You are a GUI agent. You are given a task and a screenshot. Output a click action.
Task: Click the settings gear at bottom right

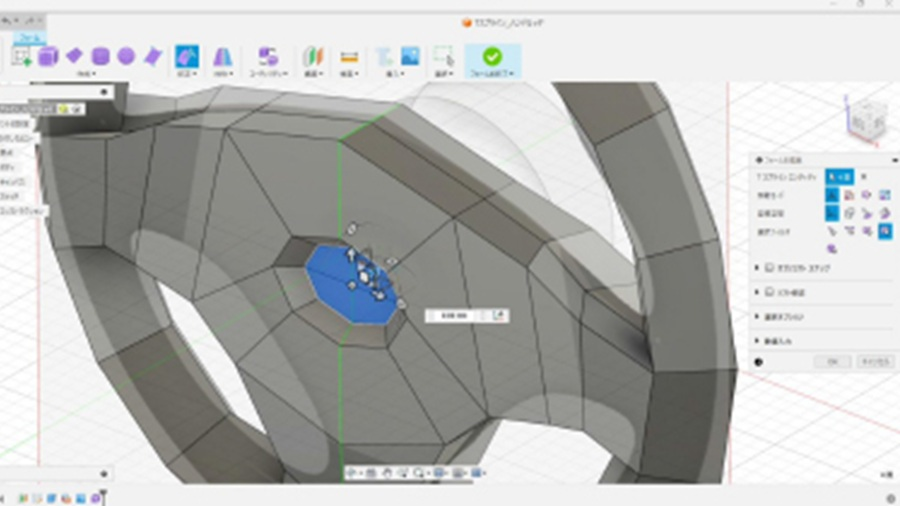tap(891, 499)
